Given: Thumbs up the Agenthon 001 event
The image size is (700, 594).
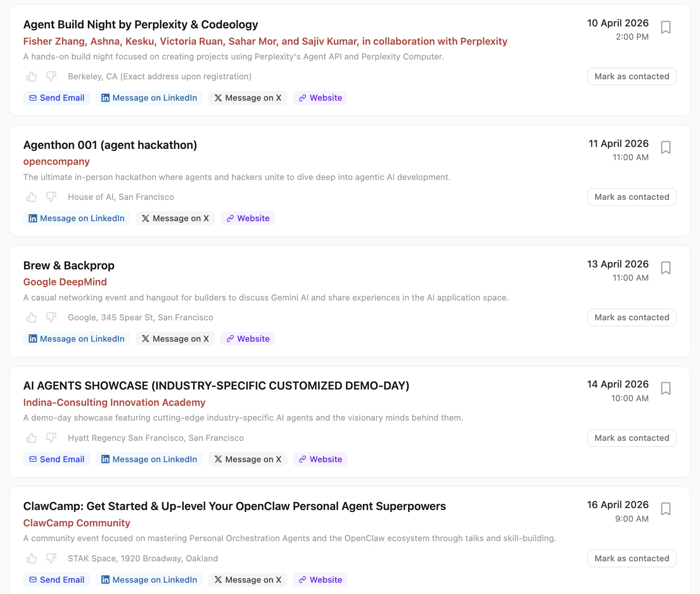Looking at the screenshot, I should [x=31, y=197].
